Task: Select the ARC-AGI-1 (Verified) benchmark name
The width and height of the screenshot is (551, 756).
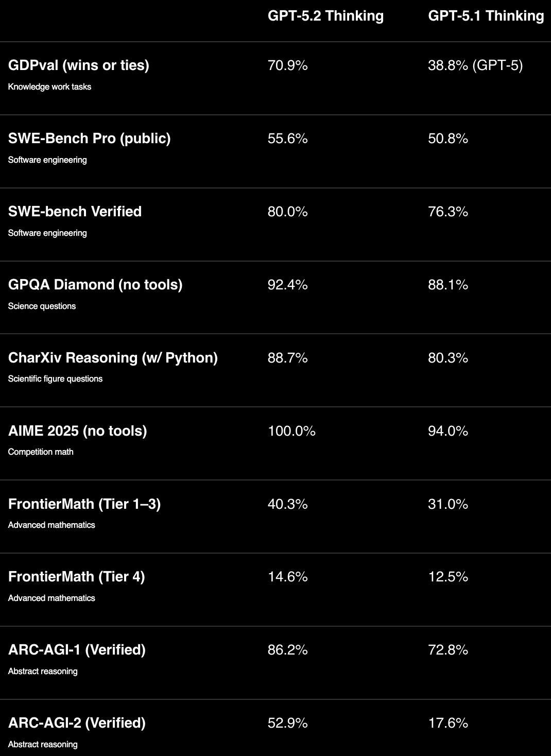Action: 77,650
